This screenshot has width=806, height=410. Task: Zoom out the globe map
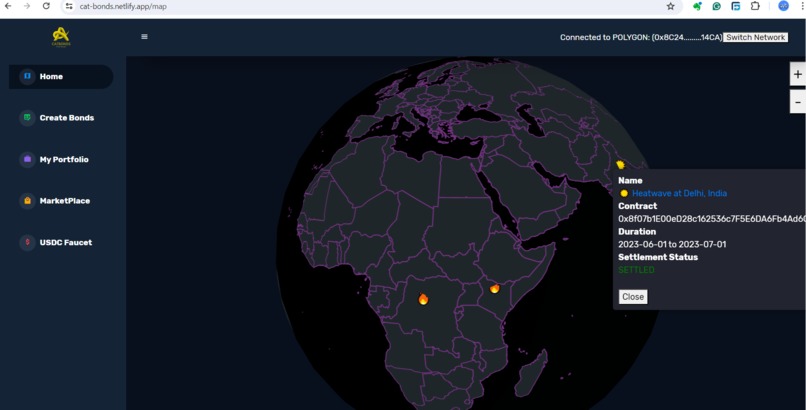point(797,102)
